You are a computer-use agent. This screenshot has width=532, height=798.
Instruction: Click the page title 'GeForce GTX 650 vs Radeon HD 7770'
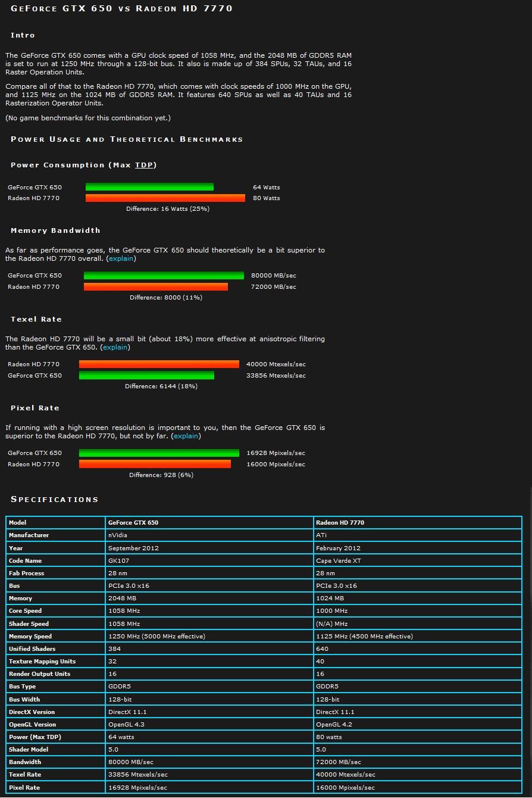click(x=122, y=9)
